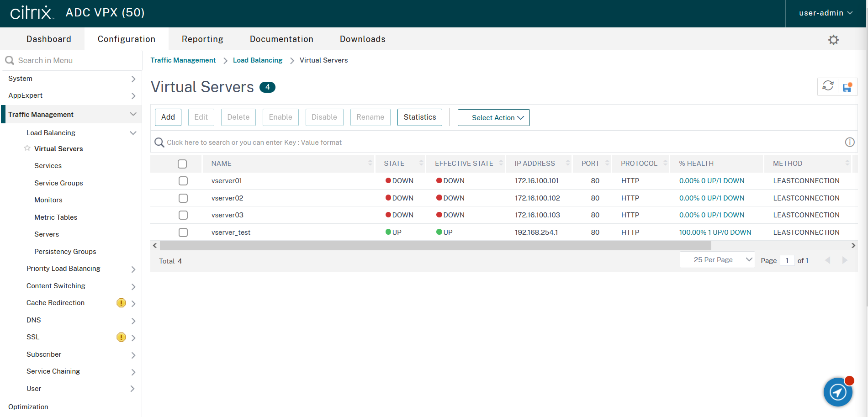Click the Add button

click(168, 117)
